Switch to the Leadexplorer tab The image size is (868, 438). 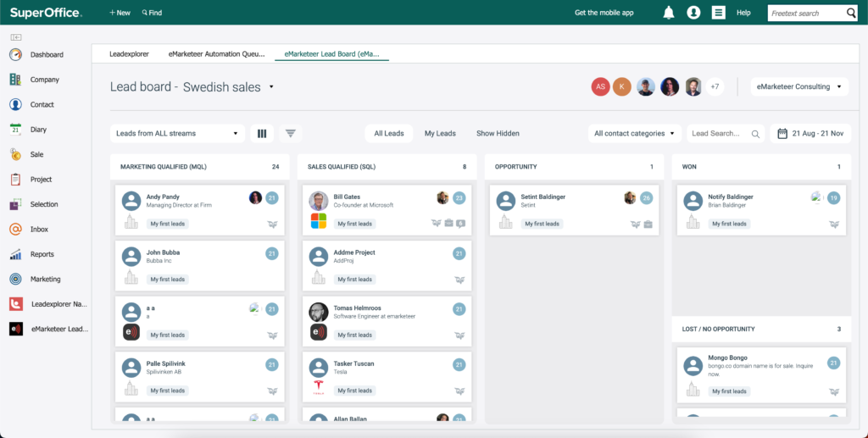click(x=129, y=54)
